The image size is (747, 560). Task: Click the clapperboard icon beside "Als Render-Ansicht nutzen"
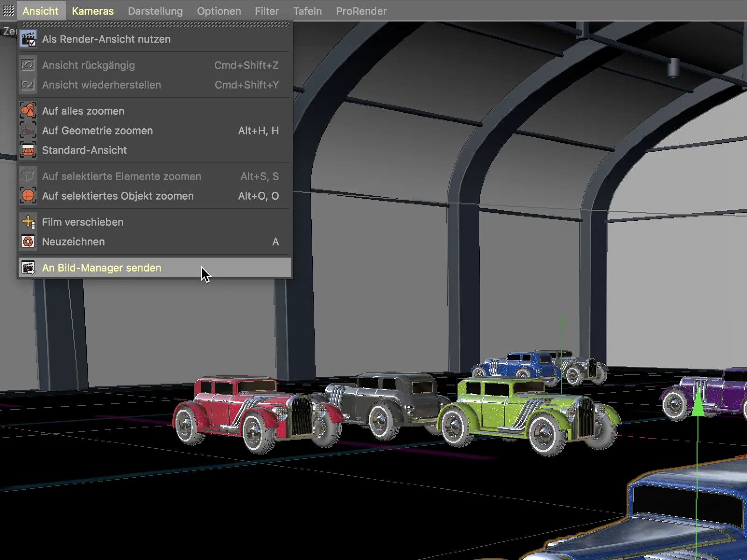click(x=28, y=39)
